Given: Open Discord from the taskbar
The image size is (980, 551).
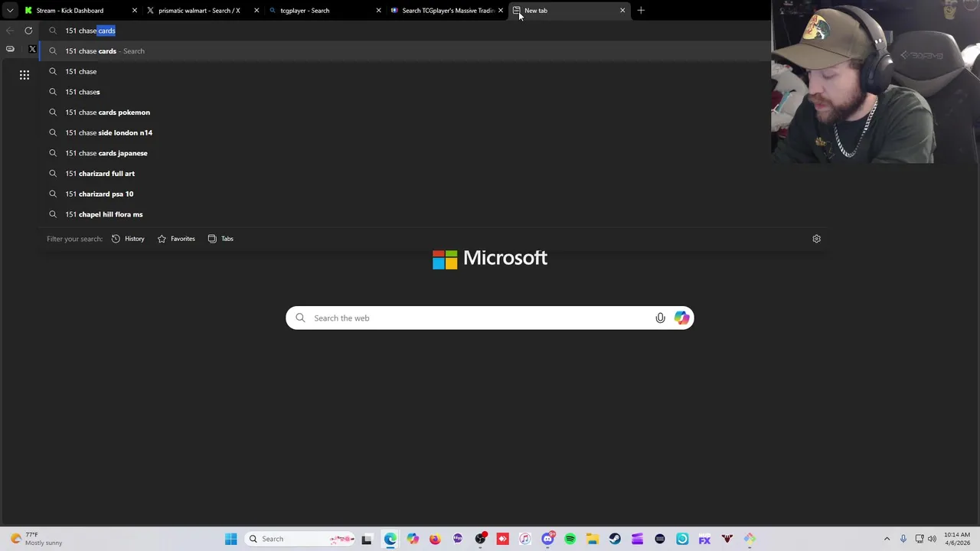Looking at the screenshot, I should 547,539.
